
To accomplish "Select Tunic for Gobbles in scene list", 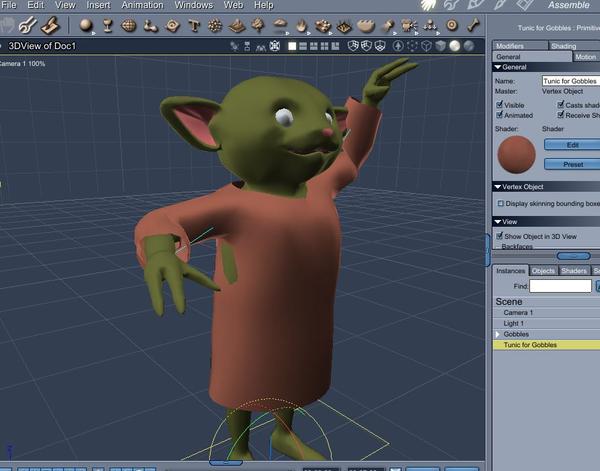I will (x=546, y=345).
